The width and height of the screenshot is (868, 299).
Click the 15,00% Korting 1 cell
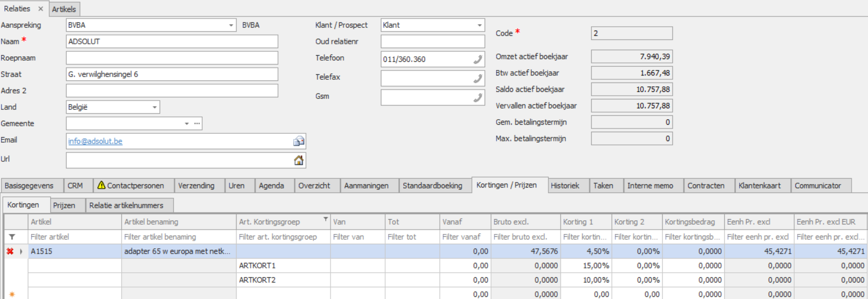point(586,266)
